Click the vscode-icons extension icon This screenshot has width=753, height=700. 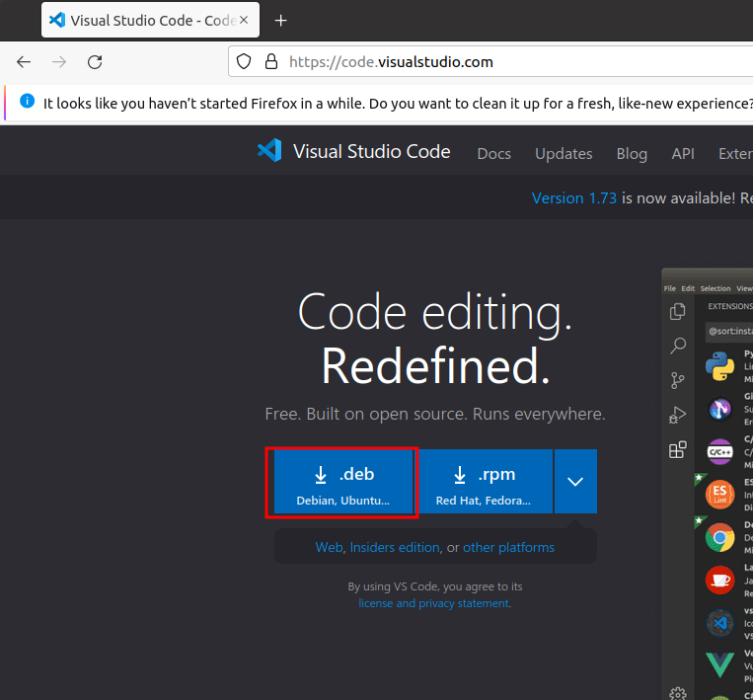pyautogui.click(x=719, y=623)
